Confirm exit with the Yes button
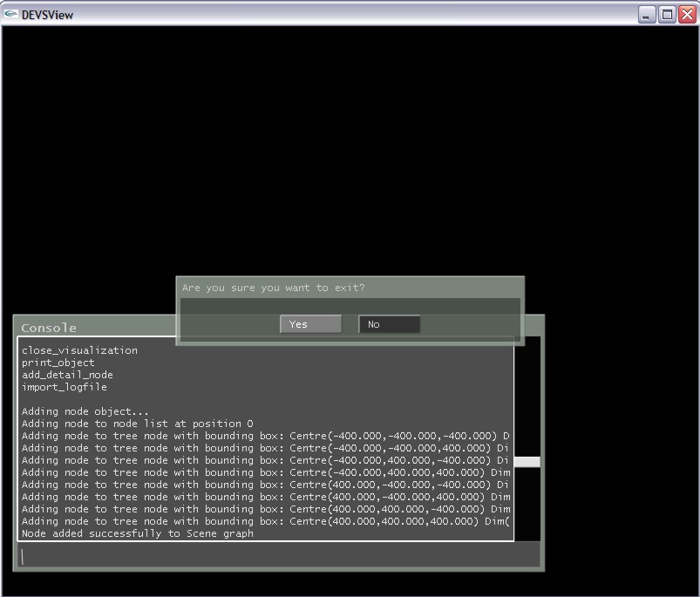The width and height of the screenshot is (700, 597). 310,324
